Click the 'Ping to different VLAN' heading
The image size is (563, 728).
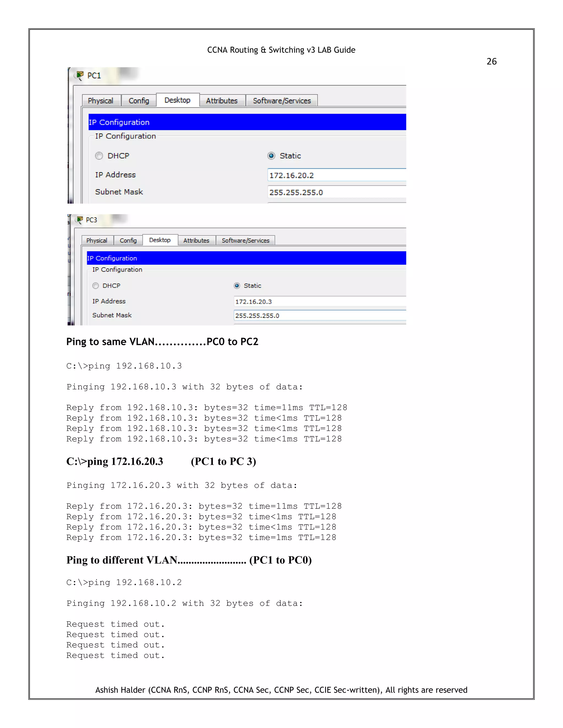[189, 560]
